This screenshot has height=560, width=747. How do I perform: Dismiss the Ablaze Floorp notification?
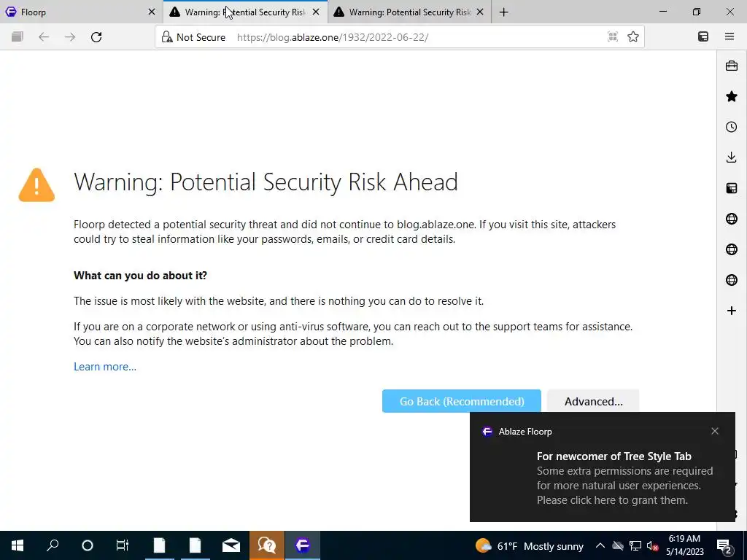point(715,431)
